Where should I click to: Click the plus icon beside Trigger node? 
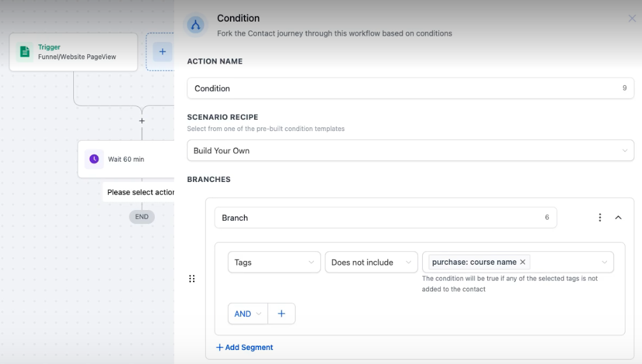coord(162,52)
